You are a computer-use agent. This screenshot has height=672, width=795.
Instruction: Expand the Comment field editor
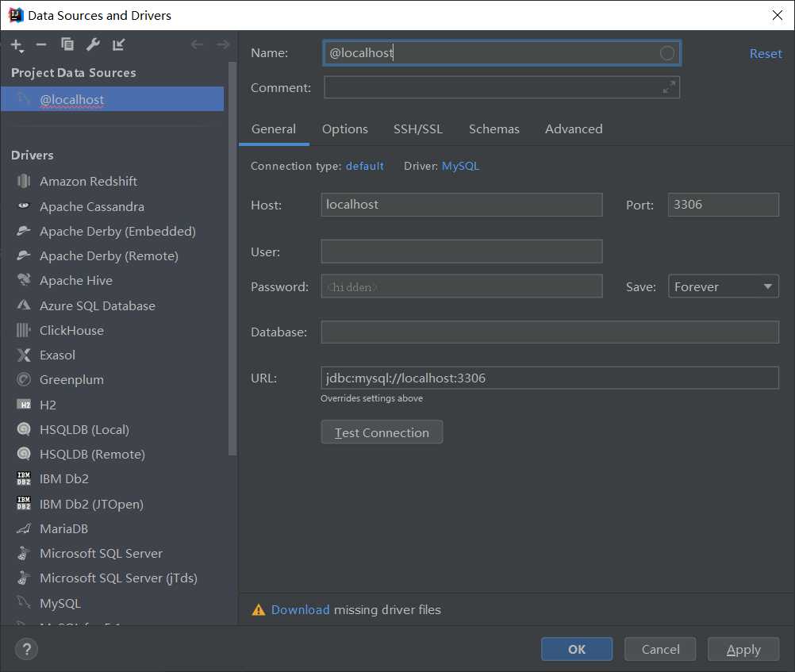click(x=669, y=87)
